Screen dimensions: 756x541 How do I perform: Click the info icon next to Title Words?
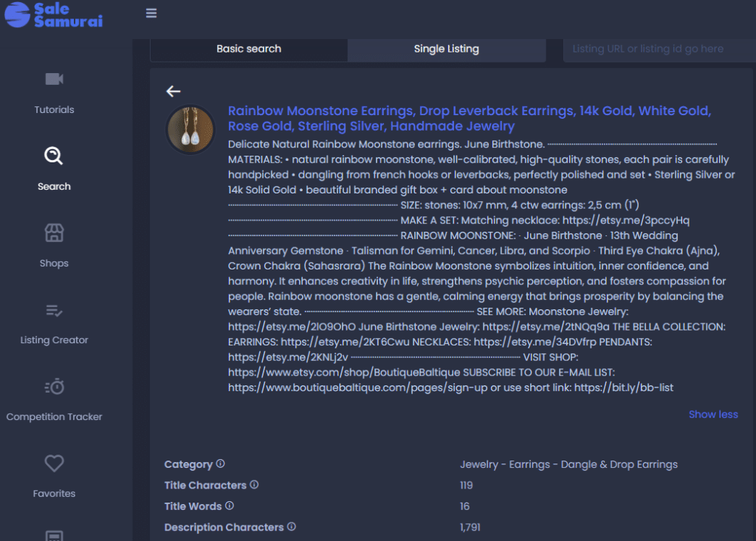(x=230, y=506)
